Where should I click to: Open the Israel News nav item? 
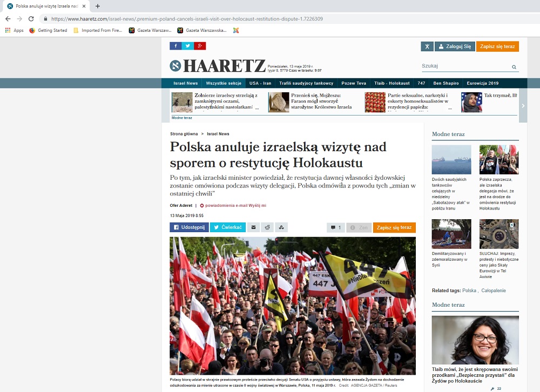[185, 83]
